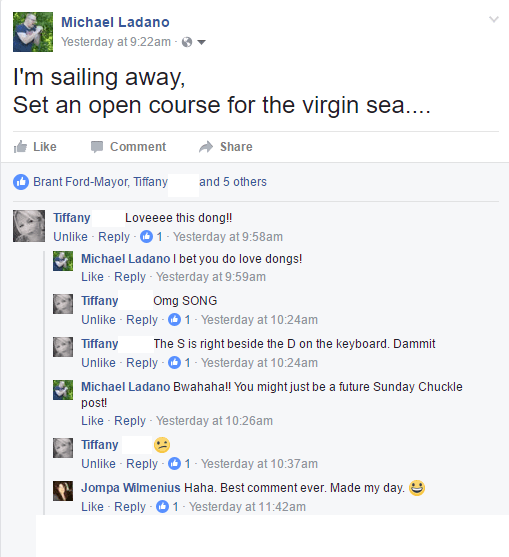
Task: Click like-count icon on Jompa Wilmenius comment
Action: point(162,506)
